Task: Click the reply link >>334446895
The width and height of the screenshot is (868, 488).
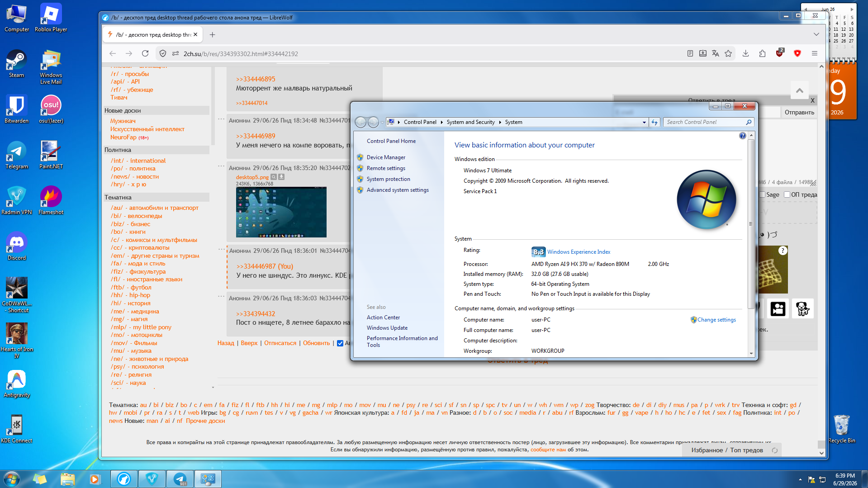Action: pyautogui.click(x=255, y=79)
